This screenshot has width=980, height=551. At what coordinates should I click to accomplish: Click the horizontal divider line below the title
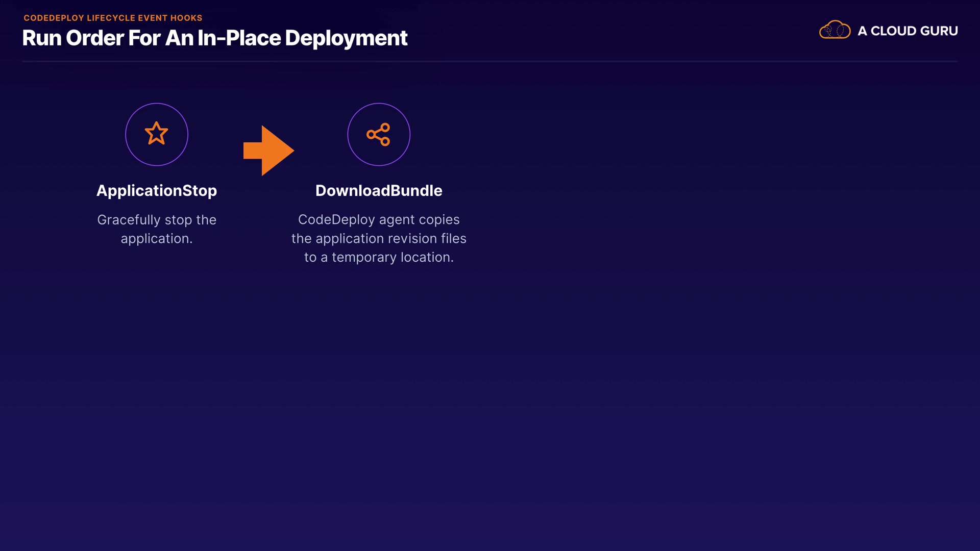(x=490, y=61)
